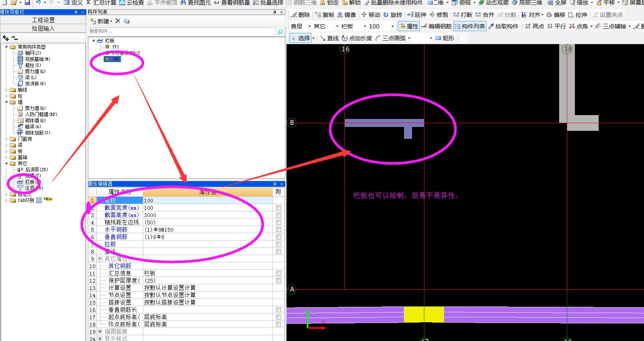644x341 pixels.
Task: Delete component using X icon beside 新建
Action: click(118, 21)
